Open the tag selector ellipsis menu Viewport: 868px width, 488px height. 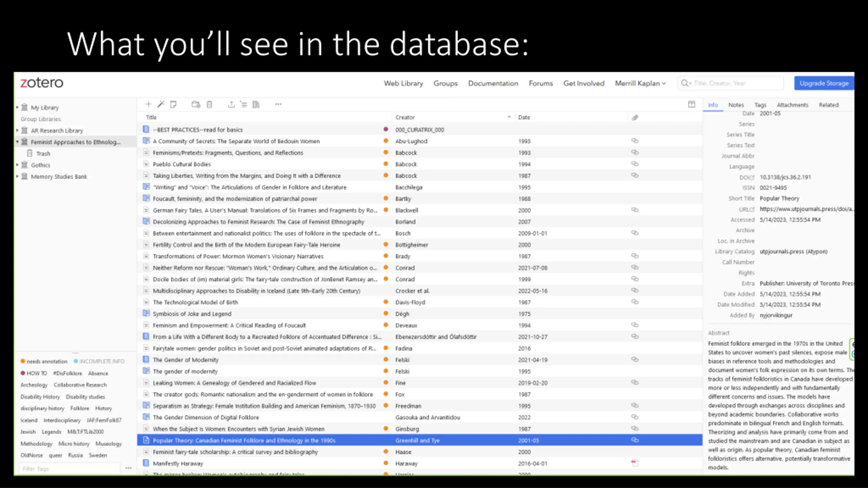pyautogui.click(x=128, y=468)
